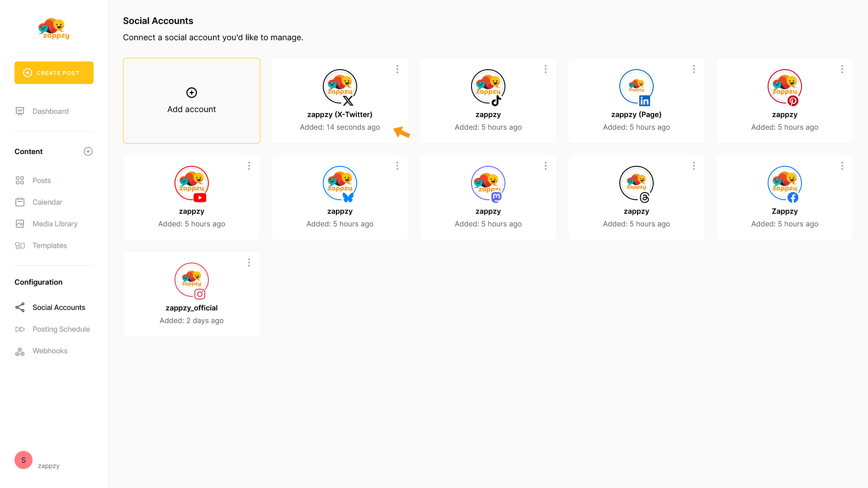Click the Configuration section heading
Viewport: 868px width, 488px height.
(x=38, y=282)
